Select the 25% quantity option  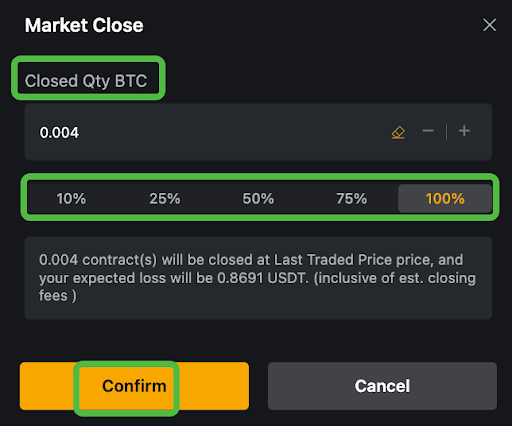click(165, 199)
